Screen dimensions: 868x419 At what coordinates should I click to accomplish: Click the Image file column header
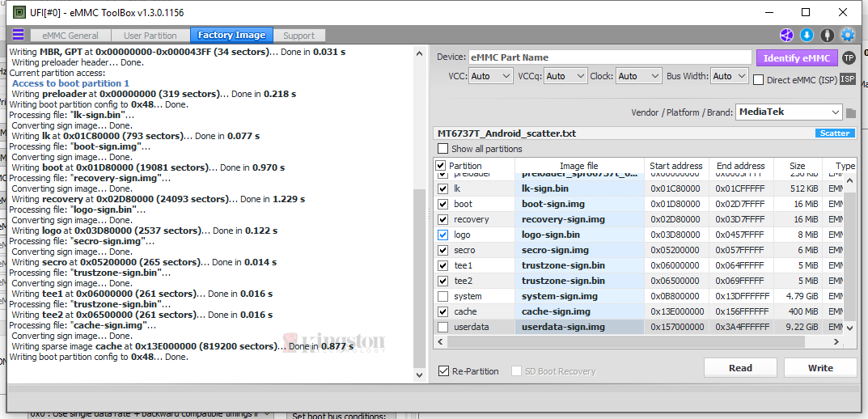click(579, 166)
